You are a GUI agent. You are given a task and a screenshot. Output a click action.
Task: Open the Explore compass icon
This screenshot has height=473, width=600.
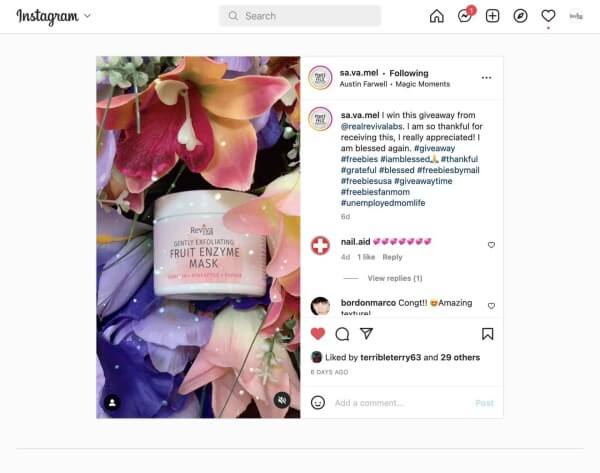(x=520, y=16)
